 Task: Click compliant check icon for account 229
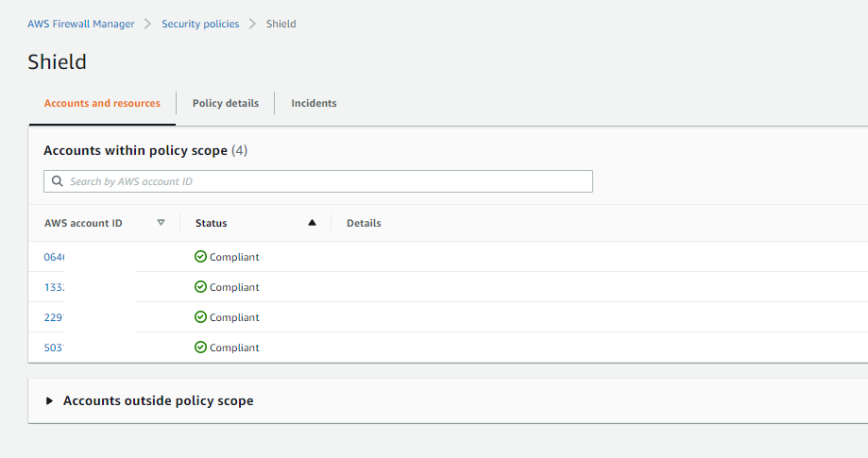pos(200,317)
